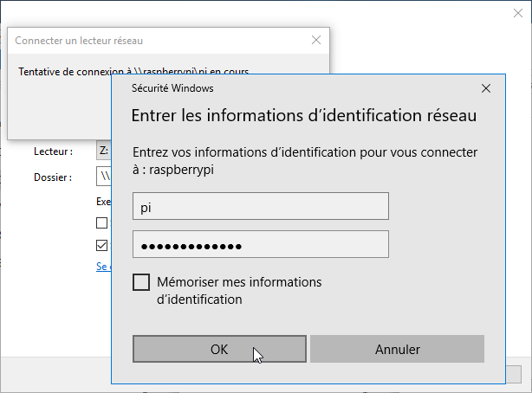Screen dimensions: 532x393
Task: Click the 'Tentative de connexion' status text
Action: coord(133,70)
